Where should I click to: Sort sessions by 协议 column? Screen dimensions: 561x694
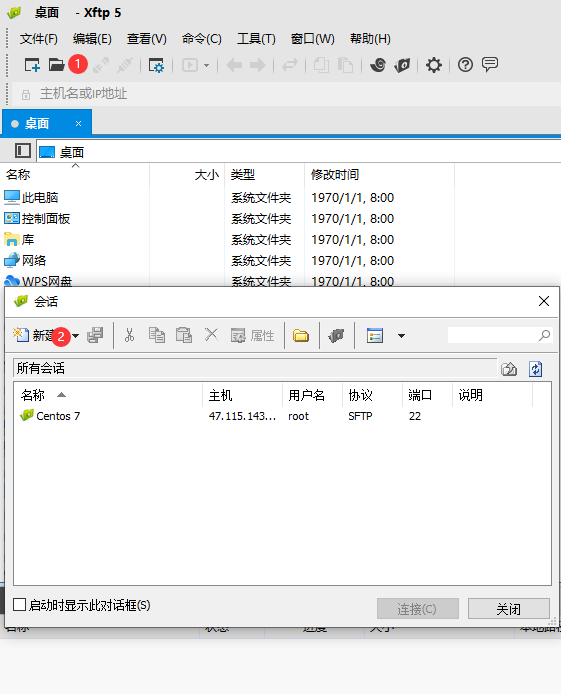coord(373,395)
